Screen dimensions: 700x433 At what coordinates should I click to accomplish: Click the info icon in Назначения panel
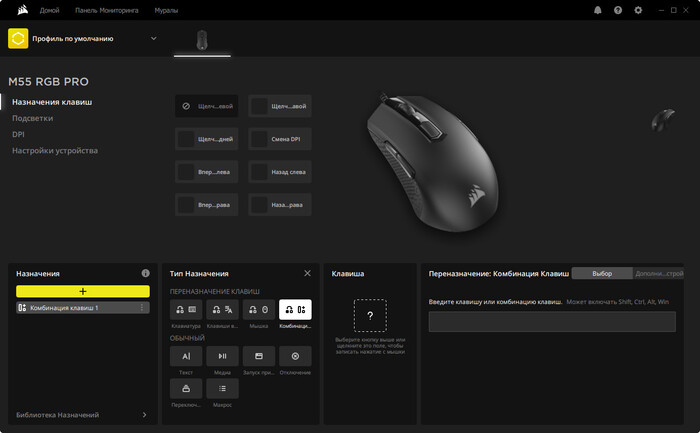[x=146, y=273]
